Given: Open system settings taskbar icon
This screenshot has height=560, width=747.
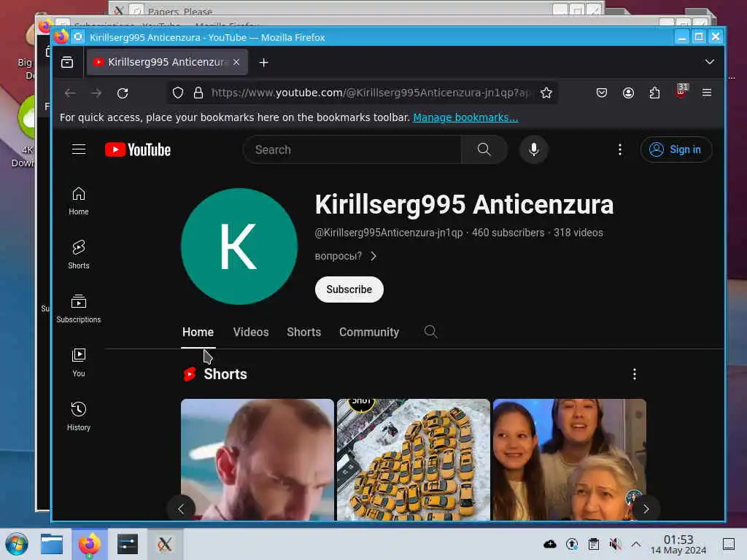Looking at the screenshot, I should coord(127,544).
